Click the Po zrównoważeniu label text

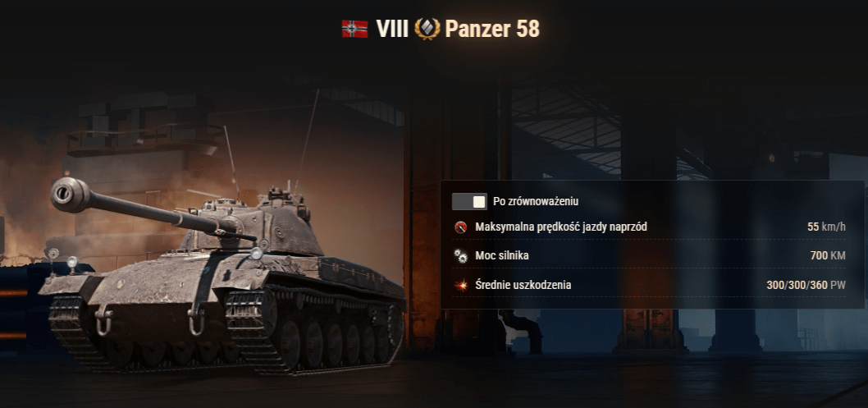(x=536, y=201)
